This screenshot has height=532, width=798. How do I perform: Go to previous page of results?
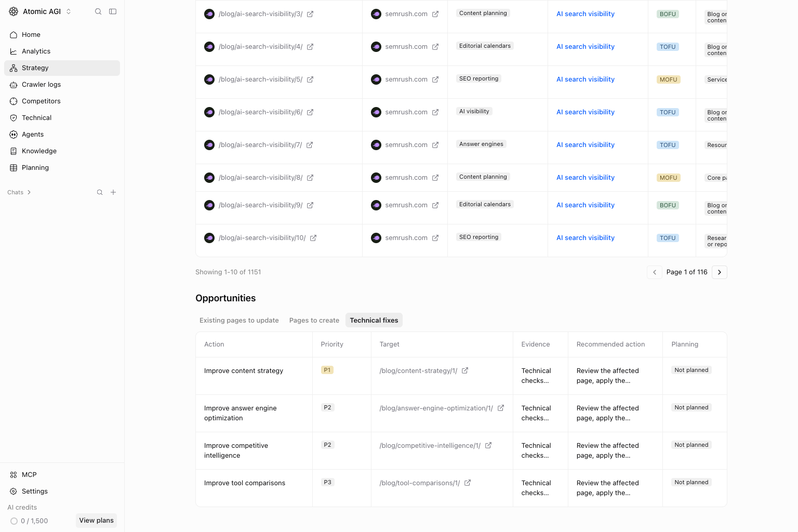(655, 272)
